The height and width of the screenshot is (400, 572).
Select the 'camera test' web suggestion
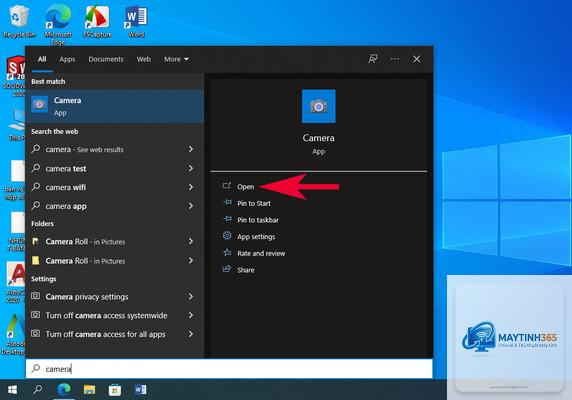[x=115, y=168]
